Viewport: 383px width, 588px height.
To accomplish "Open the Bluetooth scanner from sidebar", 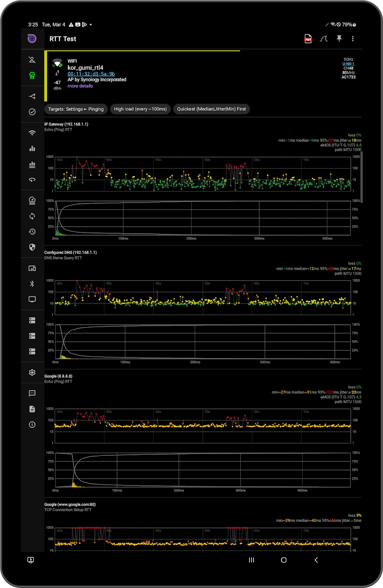I will 32,284.
